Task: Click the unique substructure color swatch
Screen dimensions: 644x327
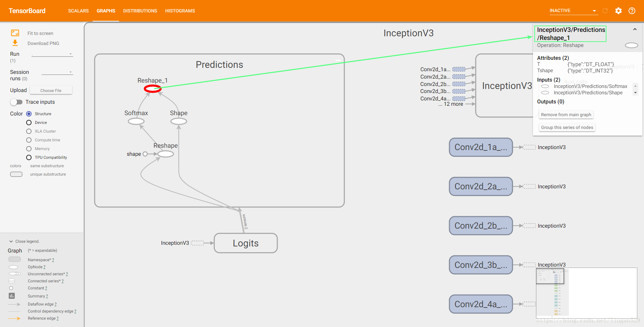Action: point(16,174)
